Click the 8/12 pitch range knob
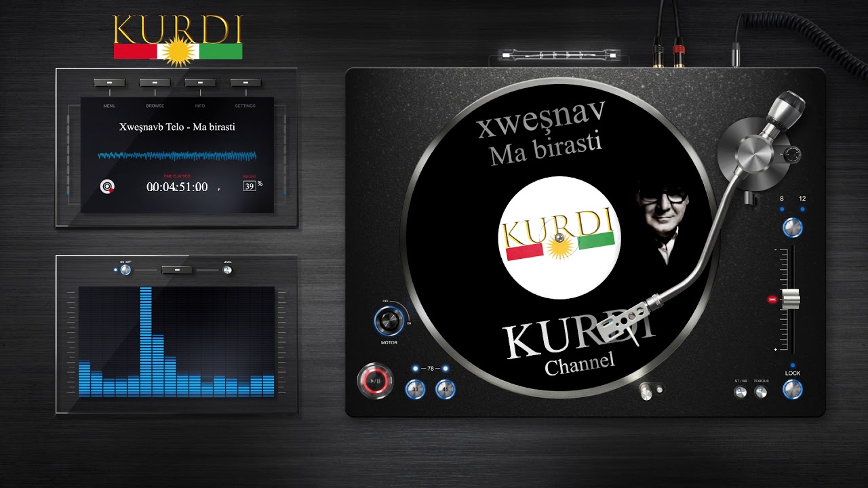 click(x=792, y=227)
